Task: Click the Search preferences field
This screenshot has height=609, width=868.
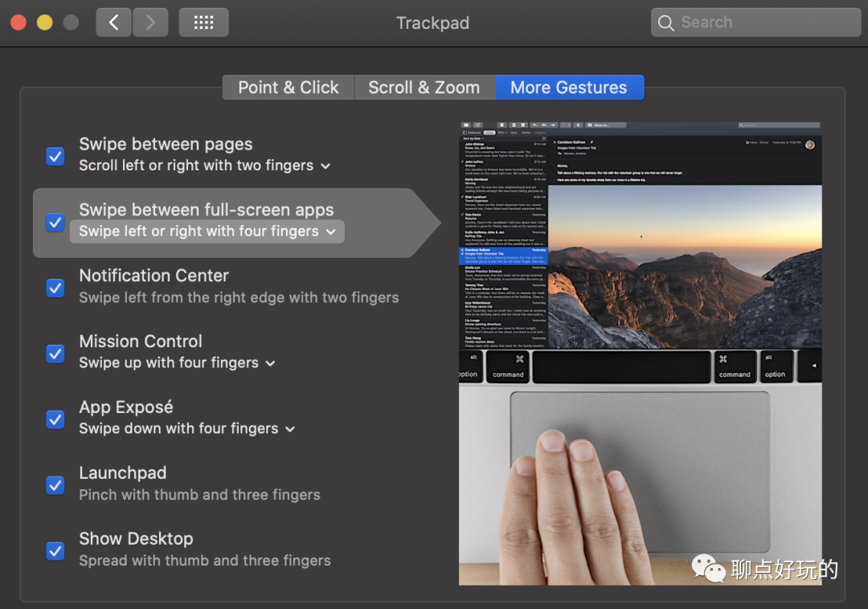Action: click(x=755, y=22)
